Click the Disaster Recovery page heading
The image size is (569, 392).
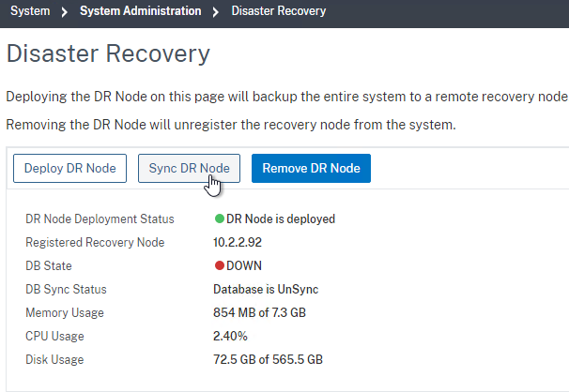tap(108, 53)
